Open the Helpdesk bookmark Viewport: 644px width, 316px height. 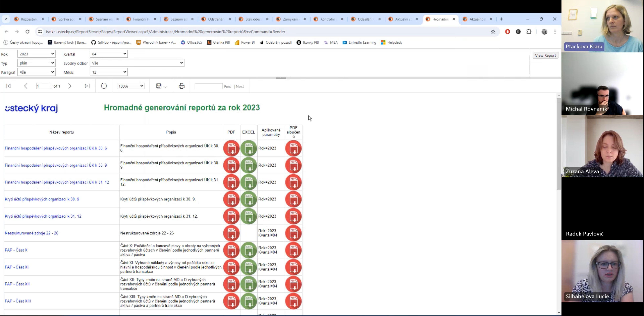[392, 42]
